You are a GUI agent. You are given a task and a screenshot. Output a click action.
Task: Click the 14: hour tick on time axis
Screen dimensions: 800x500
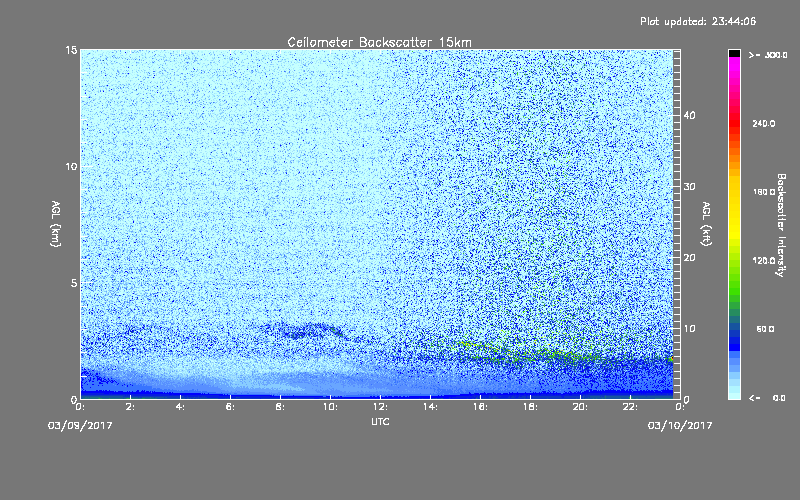point(431,407)
